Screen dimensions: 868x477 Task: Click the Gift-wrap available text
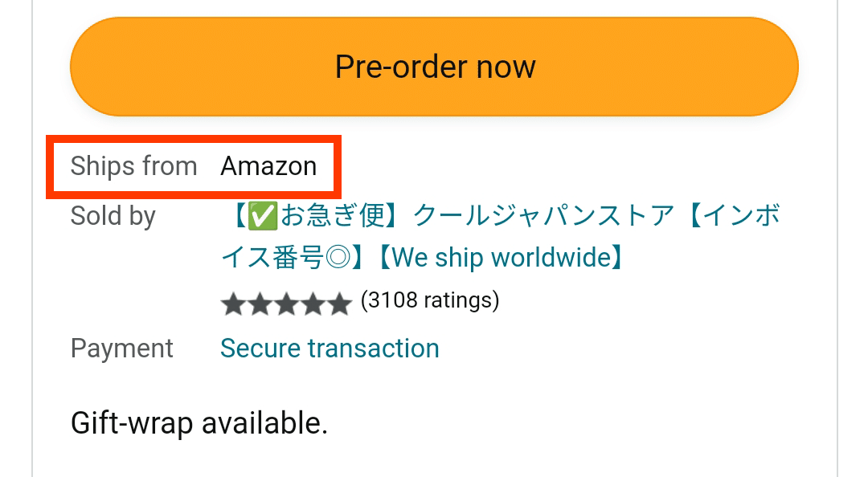pyautogui.click(x=199, y=423)
